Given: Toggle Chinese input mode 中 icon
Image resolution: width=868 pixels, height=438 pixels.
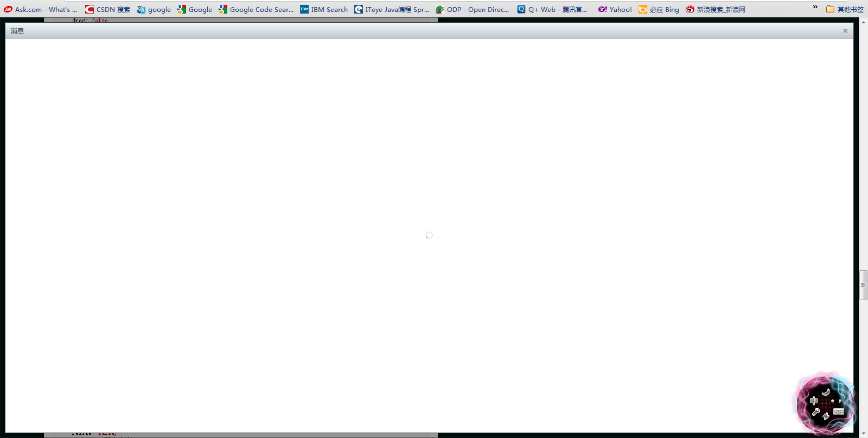Looking at the screenshot, I should [814, 401].
